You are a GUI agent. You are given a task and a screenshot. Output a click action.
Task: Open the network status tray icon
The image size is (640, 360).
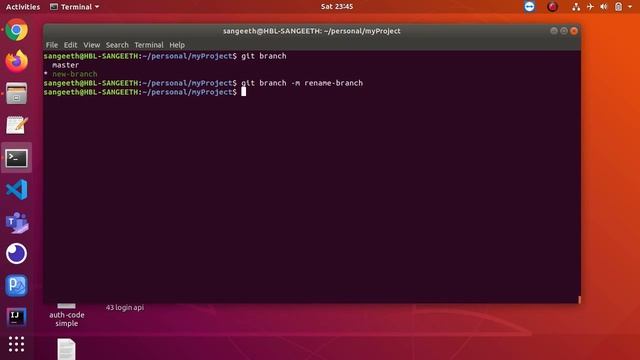576,7
